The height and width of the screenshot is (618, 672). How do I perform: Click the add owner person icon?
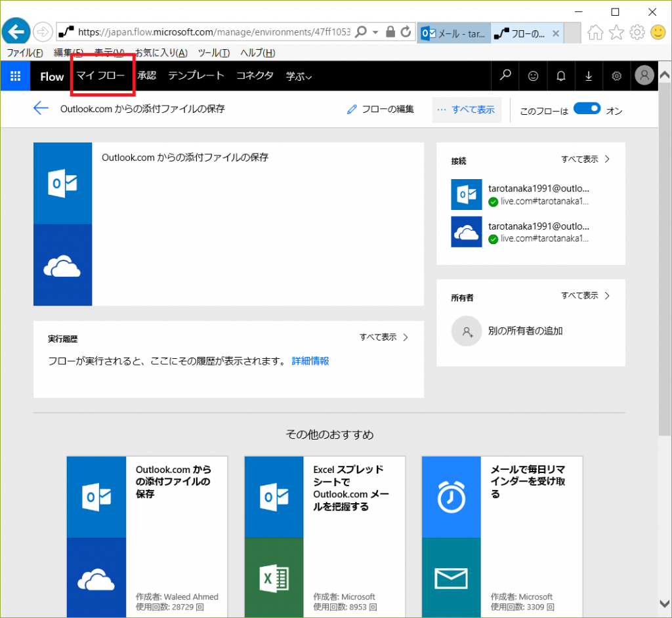pos(467,331)
